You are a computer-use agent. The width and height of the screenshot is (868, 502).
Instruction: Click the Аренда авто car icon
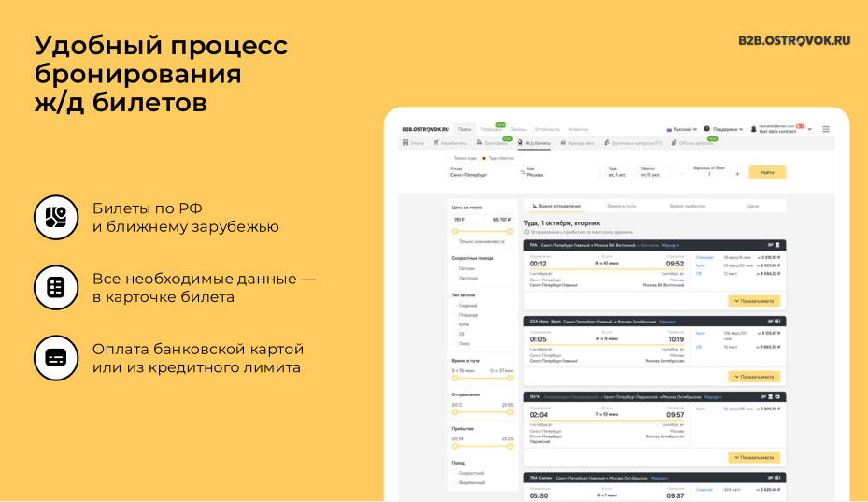point(563,143)
